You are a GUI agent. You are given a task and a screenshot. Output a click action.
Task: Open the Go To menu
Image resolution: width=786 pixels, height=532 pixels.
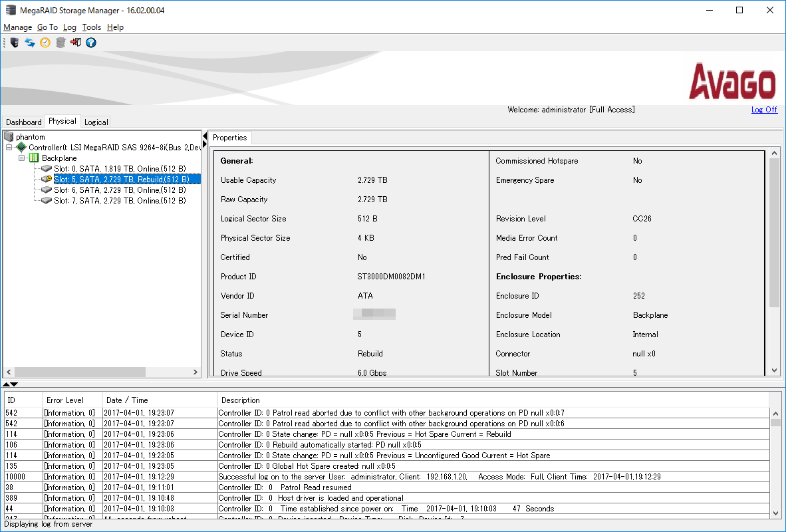48,27
